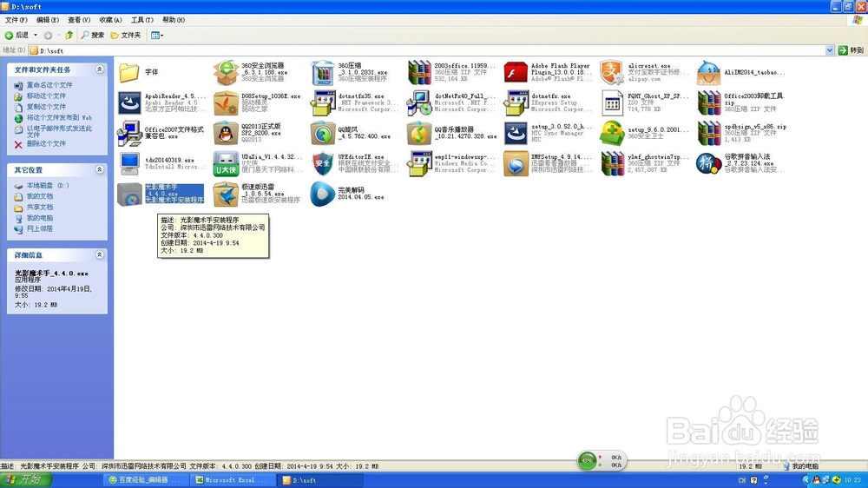Click 重命名这个文件 link
The width and height of the screenshot is (868, 488).
(49, 85)
